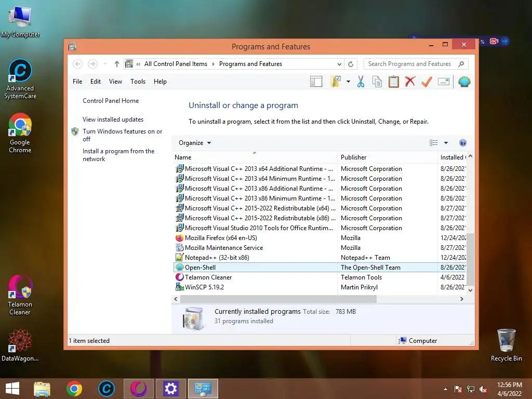The height and width of the screenshot is (399, 532).
Task: Click the orange checkmark Properties icon
Action: [427, 82]
